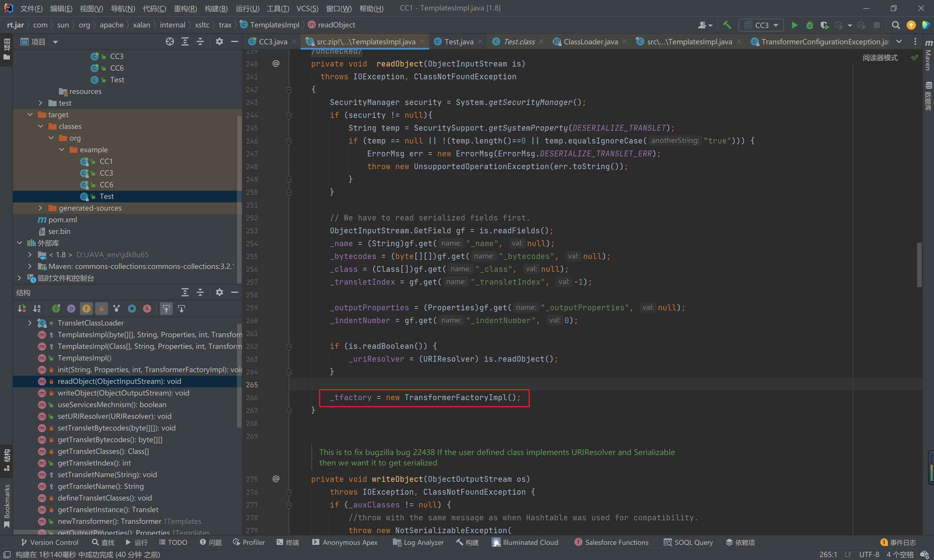Viewport: 934px width, 560px height.
Task: Collapse the target folder
Action: click(30, 114)
